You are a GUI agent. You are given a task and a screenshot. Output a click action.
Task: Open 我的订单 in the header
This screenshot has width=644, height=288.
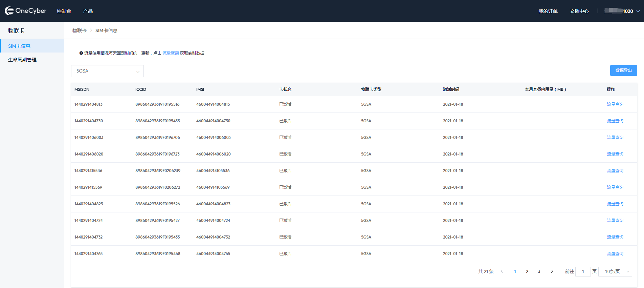coord(548,11)
